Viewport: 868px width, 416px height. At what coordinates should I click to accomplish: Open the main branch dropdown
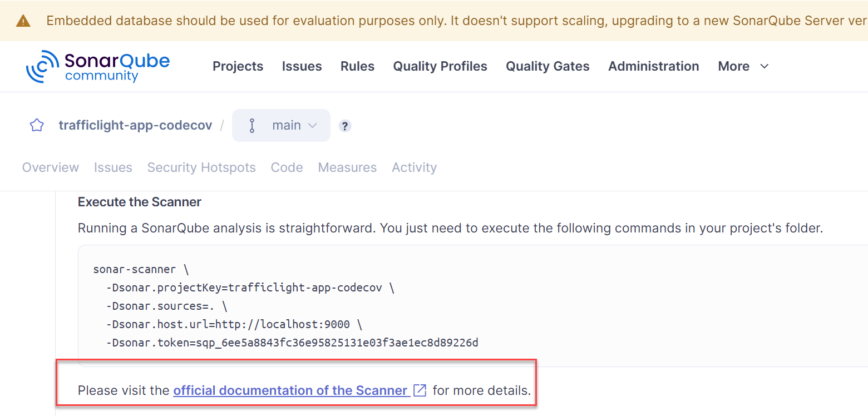coord(281,125)
